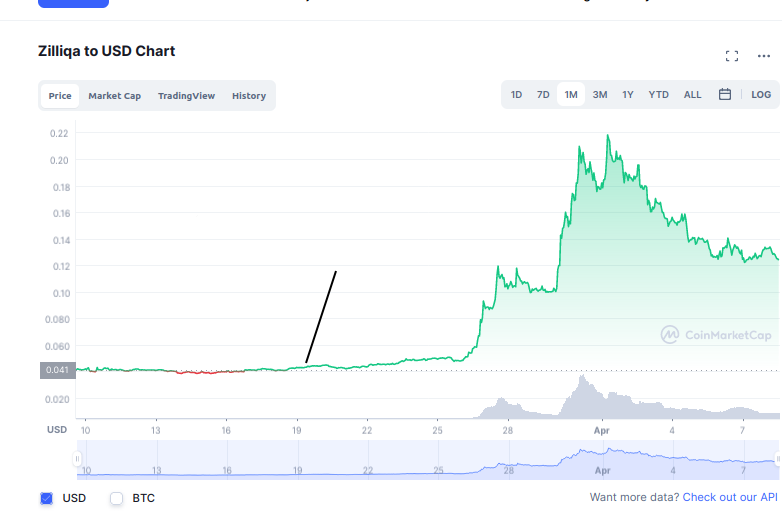
Task: Choose the 3M time range
Action: (x=600, y=95)
